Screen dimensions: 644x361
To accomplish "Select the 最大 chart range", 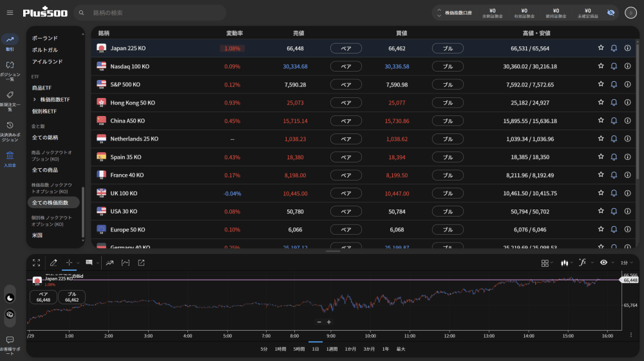I will tap(401, 349).
